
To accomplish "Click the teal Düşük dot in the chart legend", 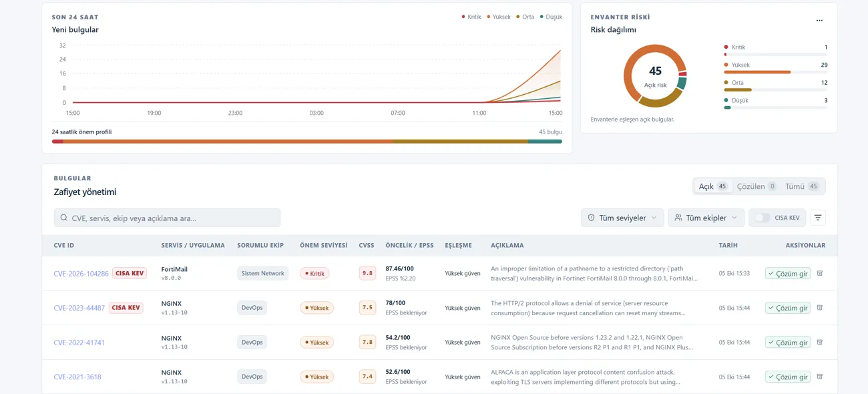I will [541, 17].
